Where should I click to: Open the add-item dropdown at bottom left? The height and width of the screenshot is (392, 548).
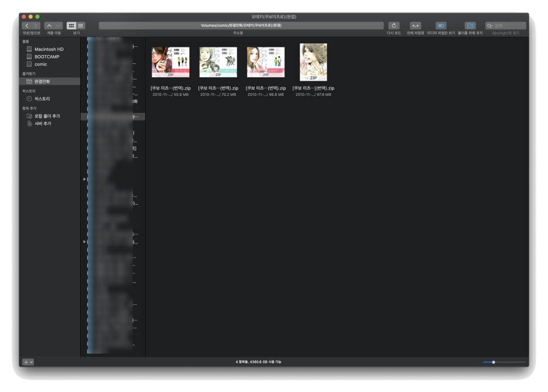pos(27,362)
